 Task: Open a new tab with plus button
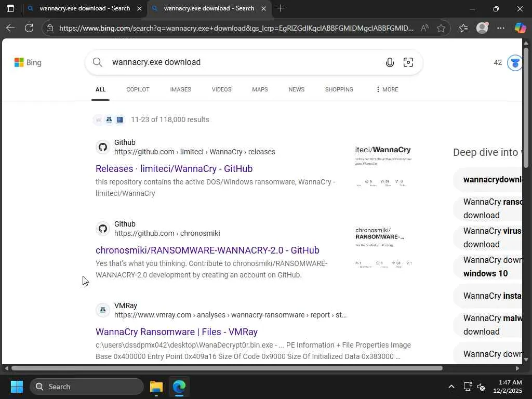coord(281,8)
